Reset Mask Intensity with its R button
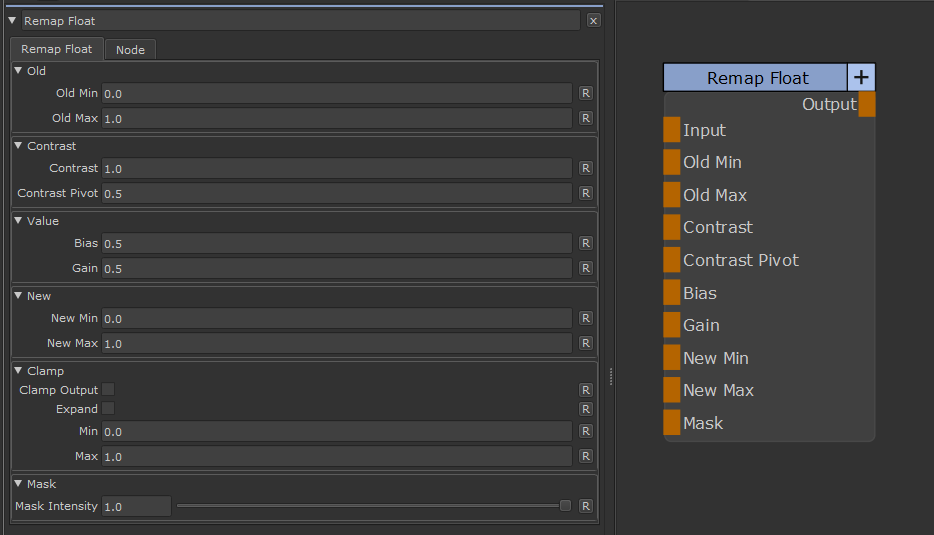 click(586, 506)
